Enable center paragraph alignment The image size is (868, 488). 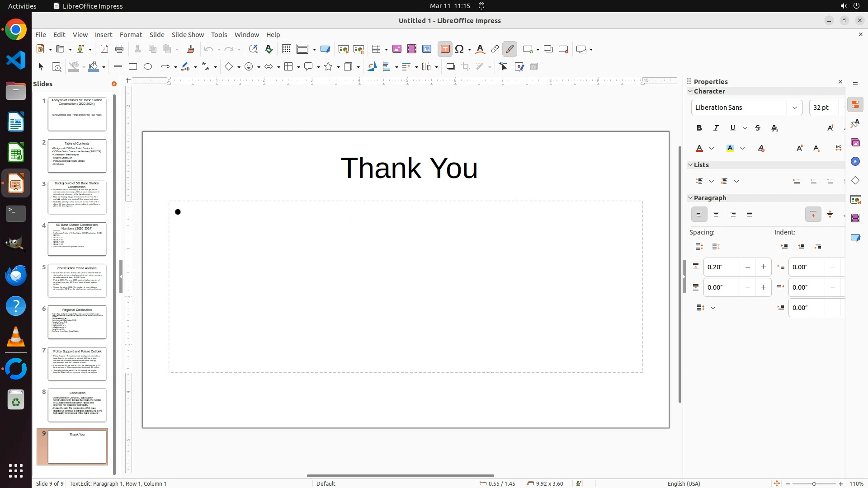(716, 215)
